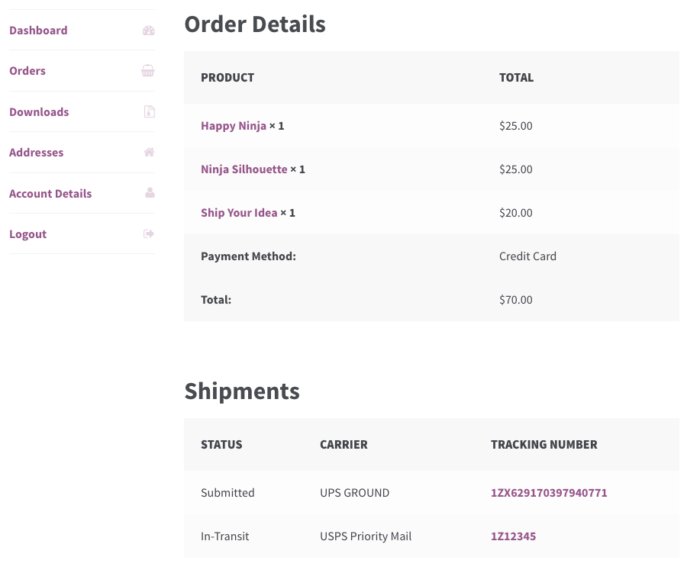
Task: Open the Downloads section
Action: [x=39, y=112]
